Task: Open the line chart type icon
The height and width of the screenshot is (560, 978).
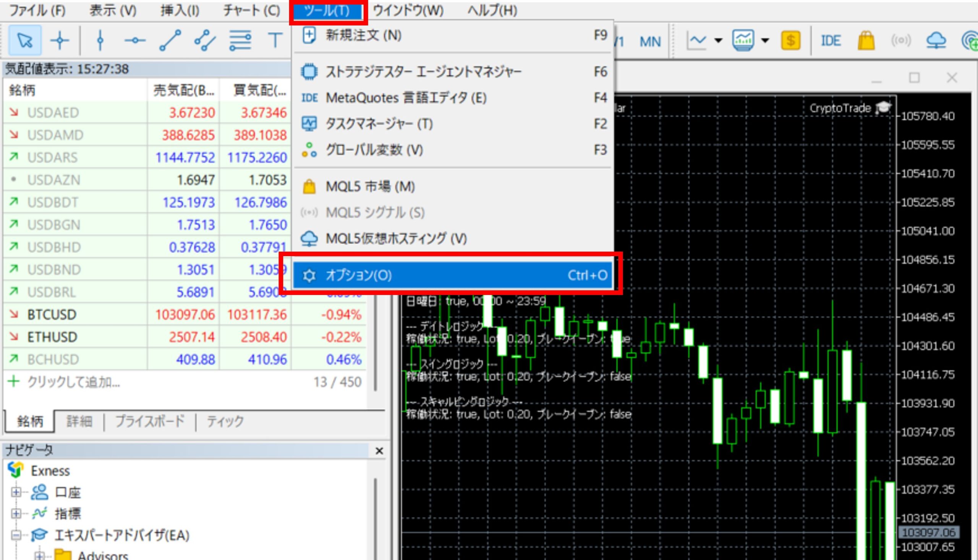Action: click(x=696, y=40)
